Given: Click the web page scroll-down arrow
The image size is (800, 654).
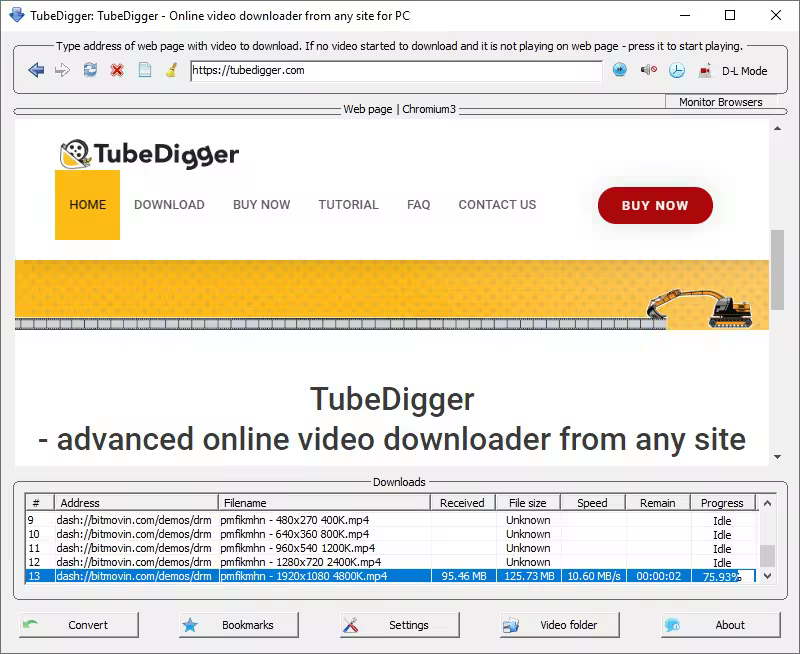Looking at the screenshot, I should [x=777, y=457].
